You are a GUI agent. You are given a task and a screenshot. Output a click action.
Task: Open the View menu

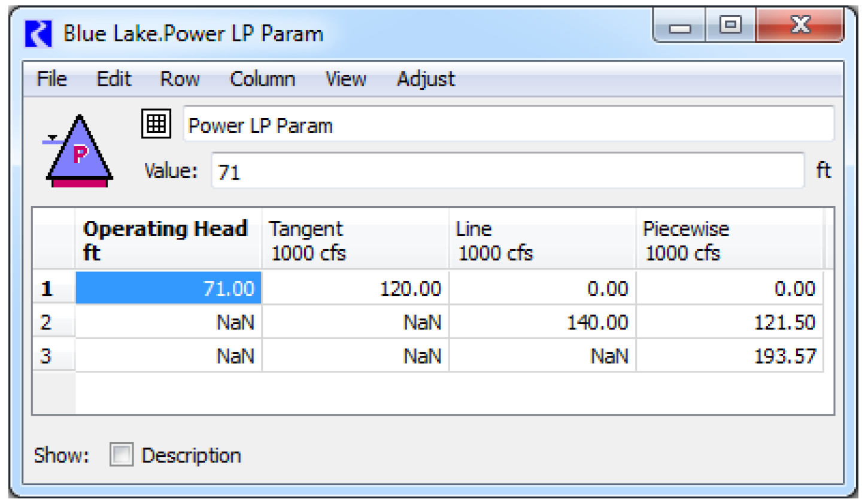click(345, 79)
